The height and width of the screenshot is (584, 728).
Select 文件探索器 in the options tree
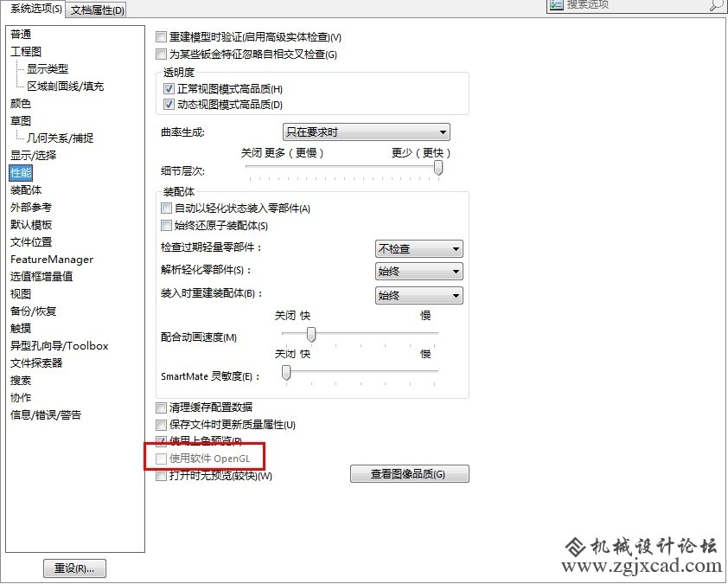click(x=36, y=363)
